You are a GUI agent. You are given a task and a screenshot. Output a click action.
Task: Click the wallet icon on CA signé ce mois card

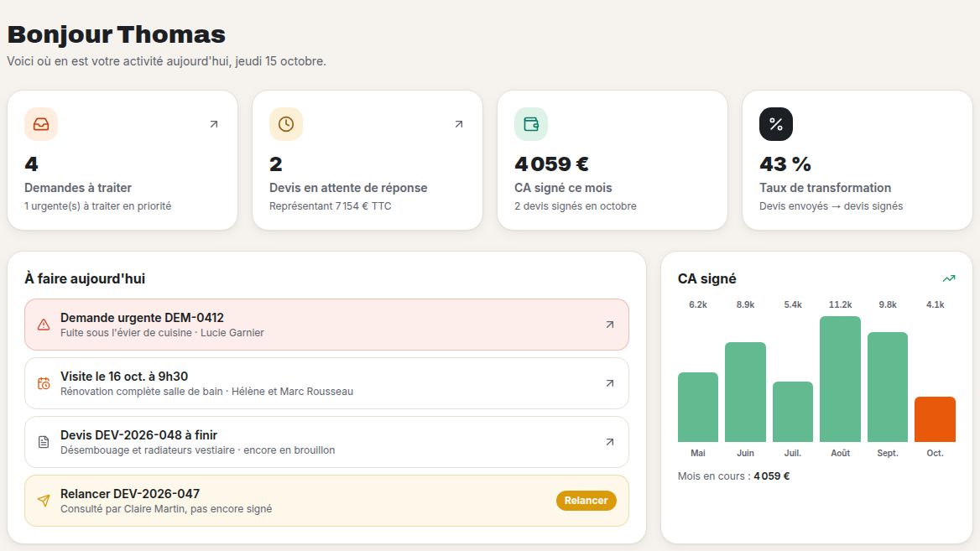click(531, 124)
